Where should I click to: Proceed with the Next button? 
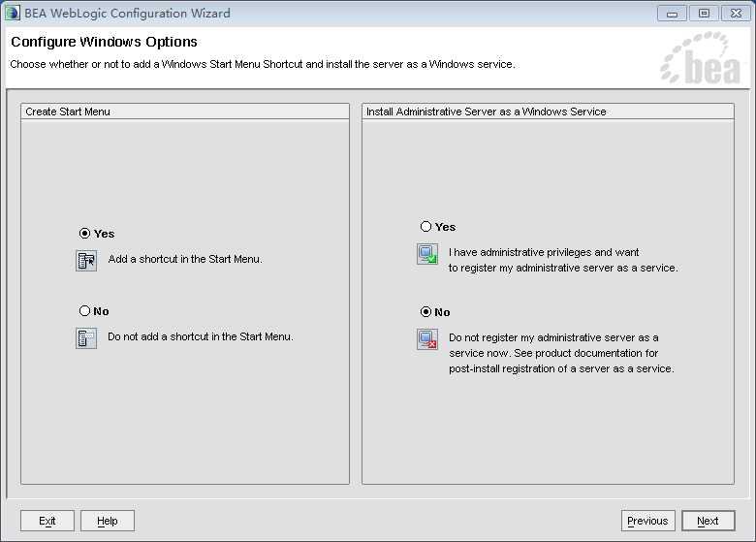tap(709, 521)
